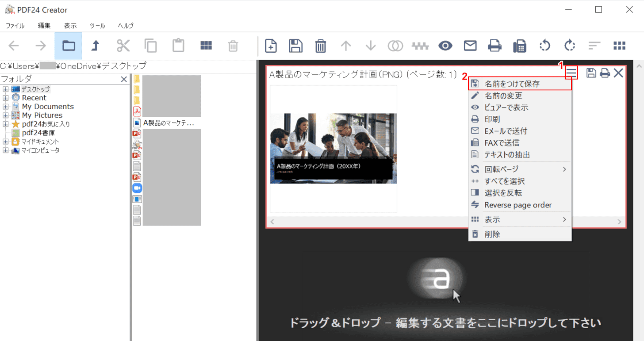Expand the 表示 submenu in context menu

[x=520, y=219]
